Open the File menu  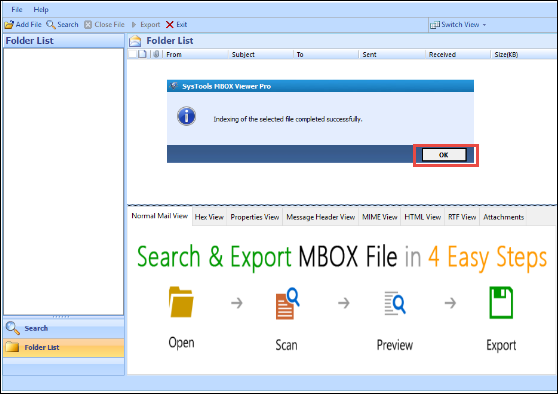click(17, 10)
